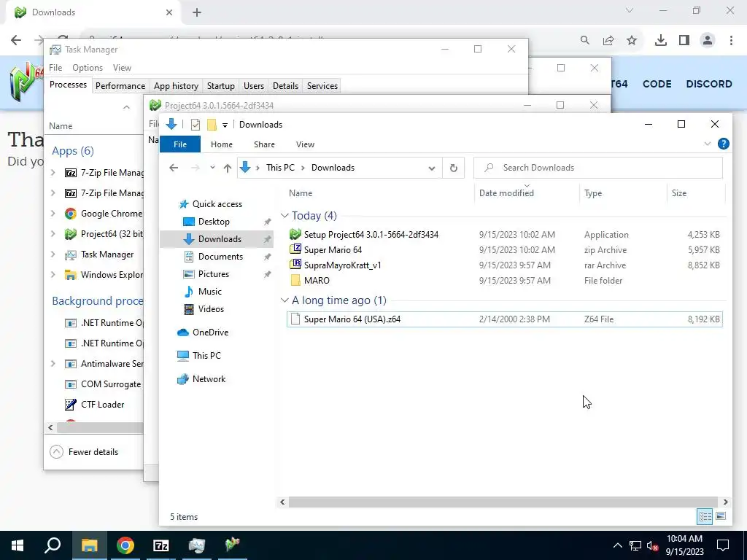Bookmark this page with the star icon
747x560 pixels.
point(632,41)
